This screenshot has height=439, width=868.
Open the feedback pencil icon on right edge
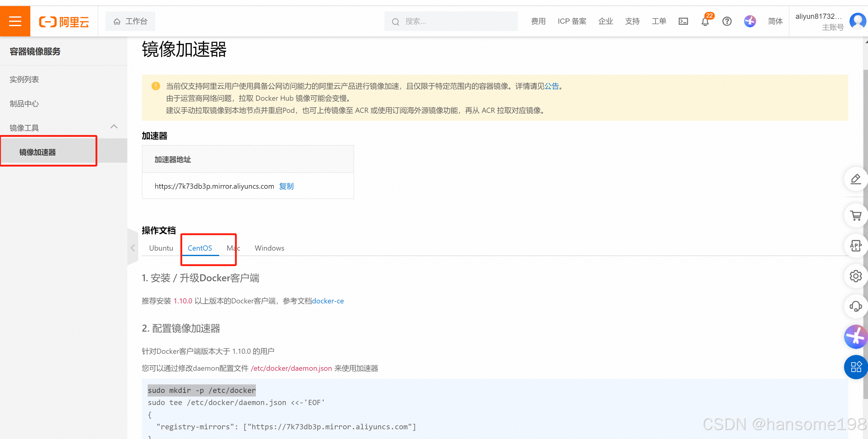click(x=856, y=179)
